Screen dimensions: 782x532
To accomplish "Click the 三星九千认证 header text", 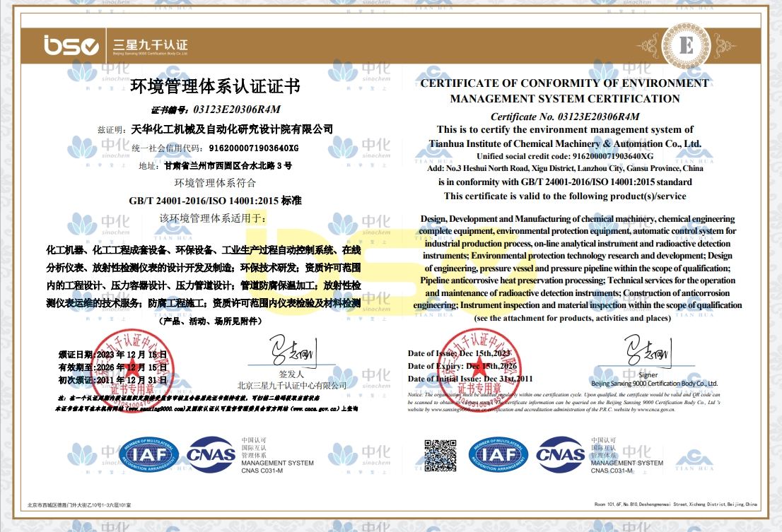I will click(151, 46).
